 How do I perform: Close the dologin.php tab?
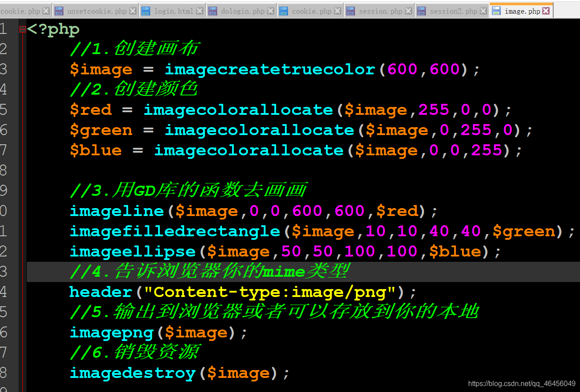click(270, 11)
